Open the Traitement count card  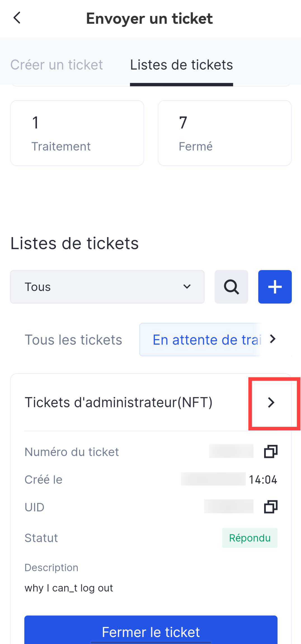tap(77, 133)
